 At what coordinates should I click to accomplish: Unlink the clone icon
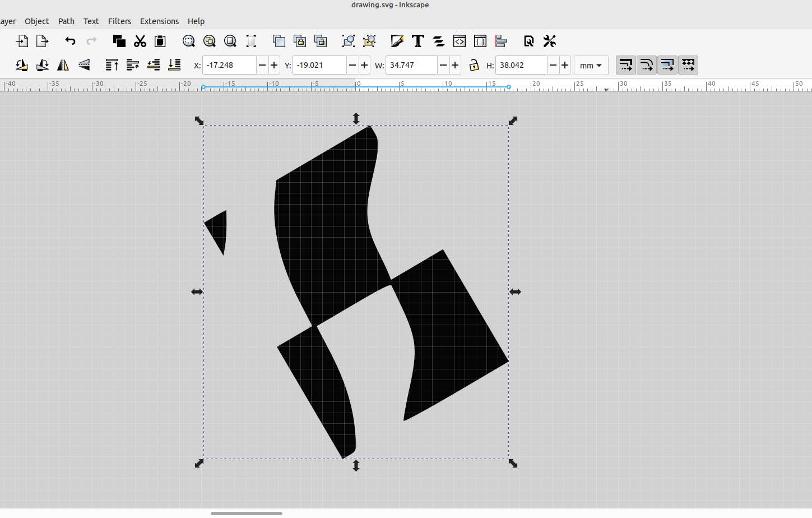pos(321,41)
